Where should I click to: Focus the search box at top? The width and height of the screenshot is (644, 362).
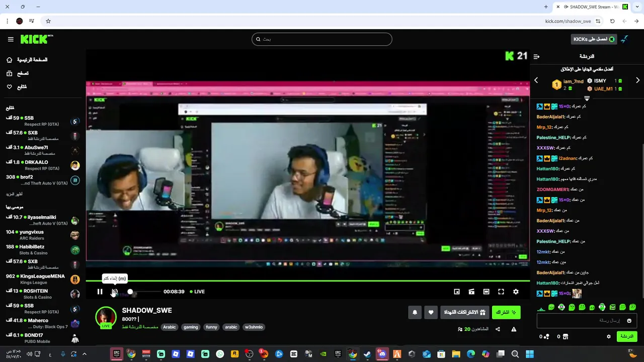(x=322, y=39)
